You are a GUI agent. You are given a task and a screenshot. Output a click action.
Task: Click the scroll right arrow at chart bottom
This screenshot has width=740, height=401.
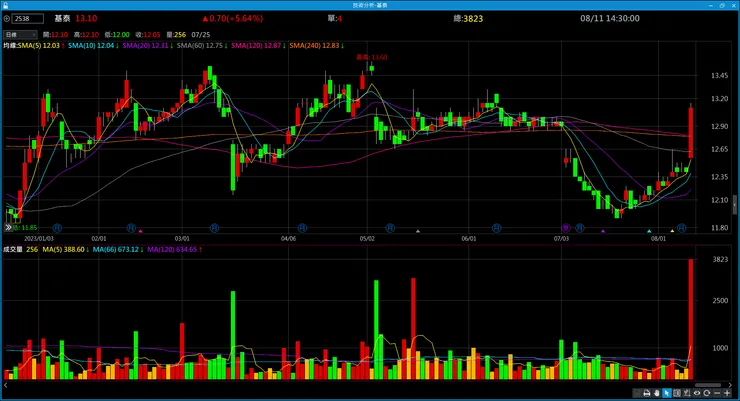point(730,385)
